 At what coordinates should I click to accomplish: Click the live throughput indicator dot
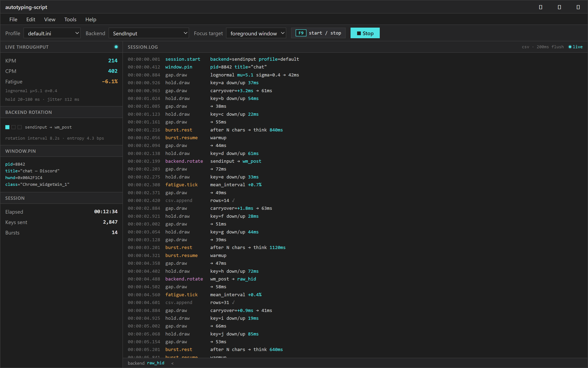pyautogui.click(x=116, y=47)
